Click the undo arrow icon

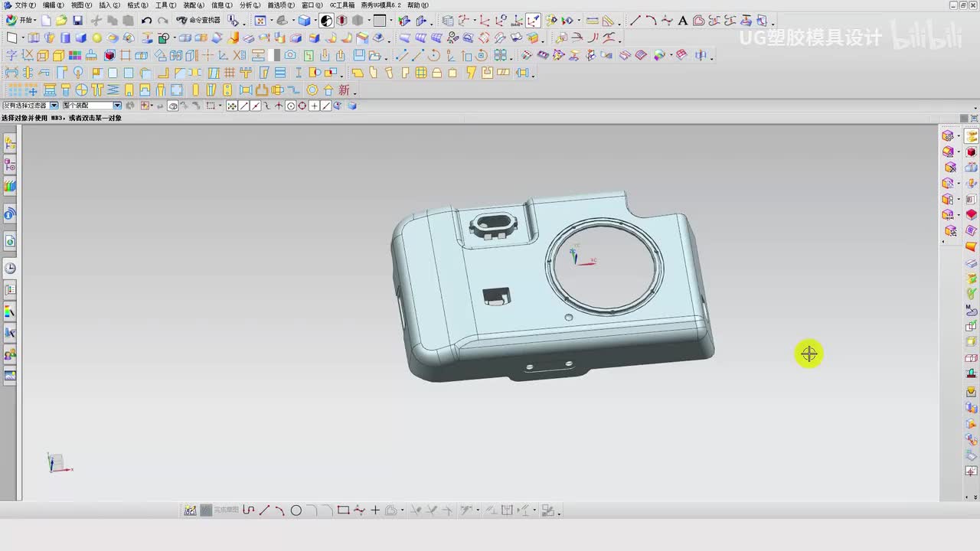146,21
